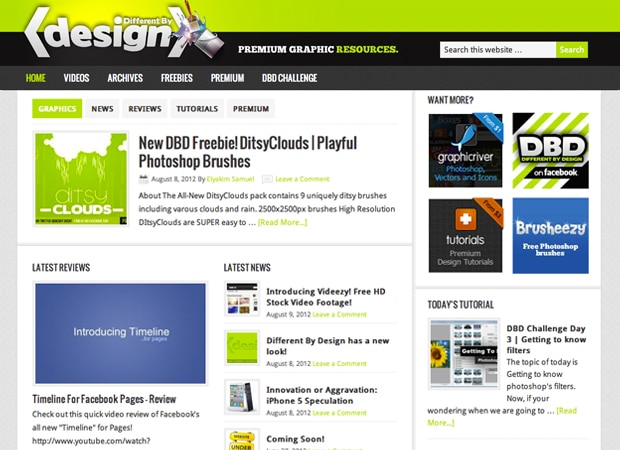620x450 pixels.
Task: Click Leave a Comment under iPhone 5 post
Action: (339, 413)
